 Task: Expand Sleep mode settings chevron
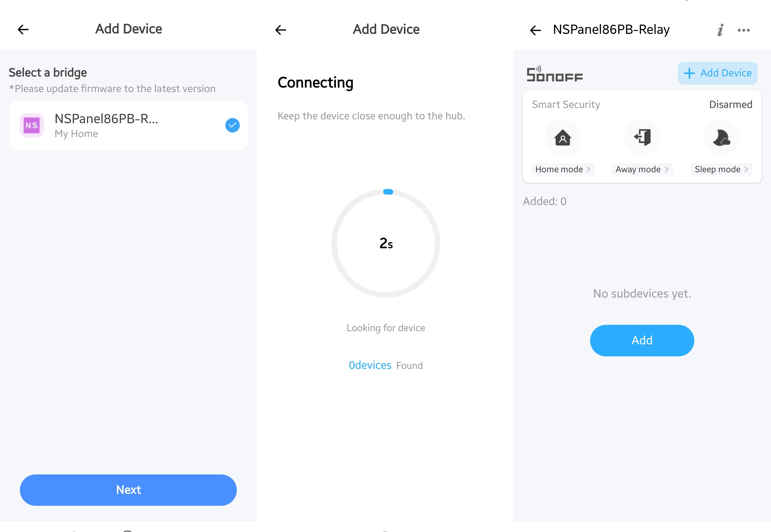pos(746,169)
